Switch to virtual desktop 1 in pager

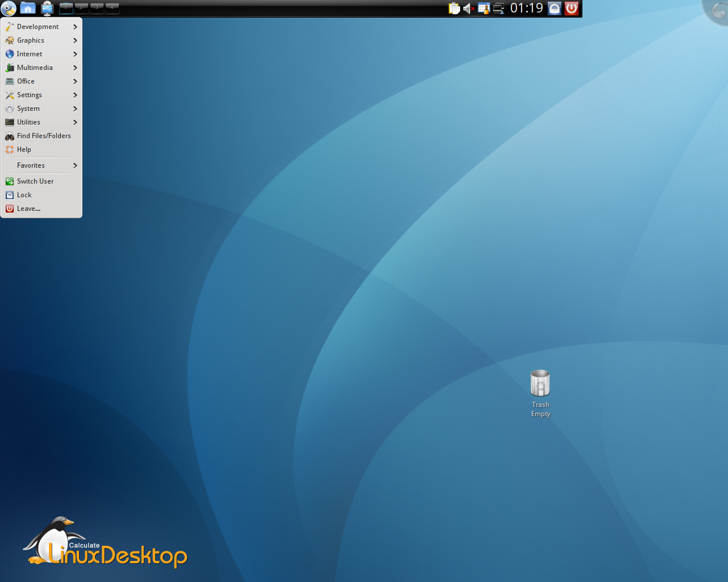[66, 8]
